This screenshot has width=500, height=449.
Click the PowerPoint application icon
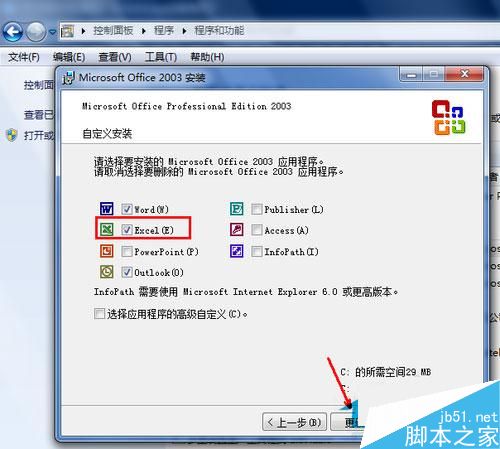107,251
